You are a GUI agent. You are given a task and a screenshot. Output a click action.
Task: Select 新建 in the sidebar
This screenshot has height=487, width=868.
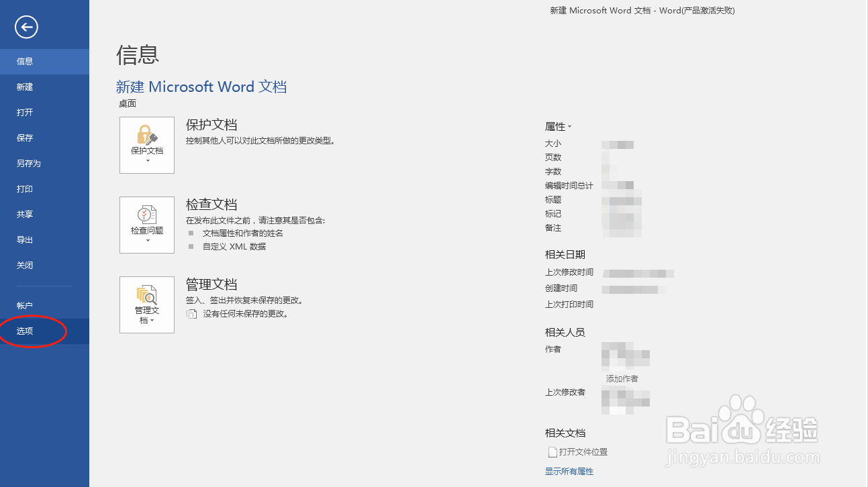pyautogui.click(x=44, y=87)
